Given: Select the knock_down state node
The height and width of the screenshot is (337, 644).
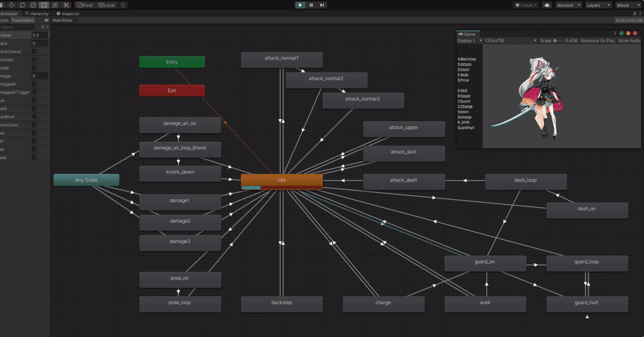Looking at the screenshot, I should 180,174.
